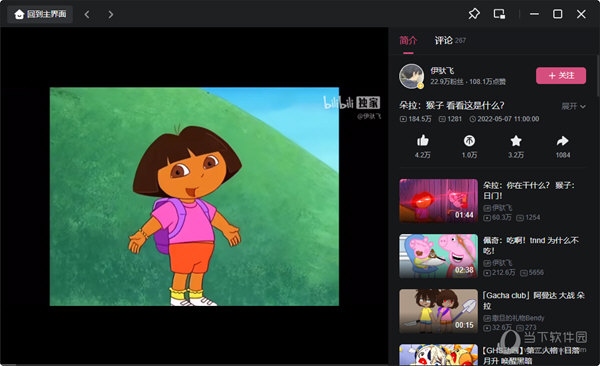
Task: Open the 简介 tab
Action: click(408, 41)
